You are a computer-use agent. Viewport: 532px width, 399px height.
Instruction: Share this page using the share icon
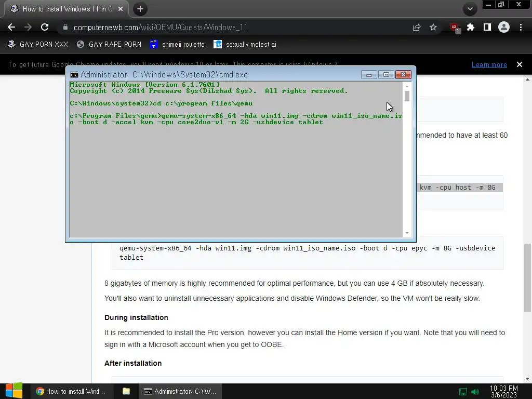(417, 28)
